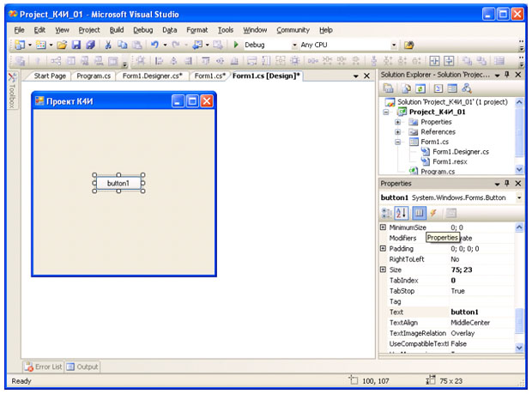Click the Center Horizontally layout icon
Viewport: 532px width, 394px height.
point(435,61)
